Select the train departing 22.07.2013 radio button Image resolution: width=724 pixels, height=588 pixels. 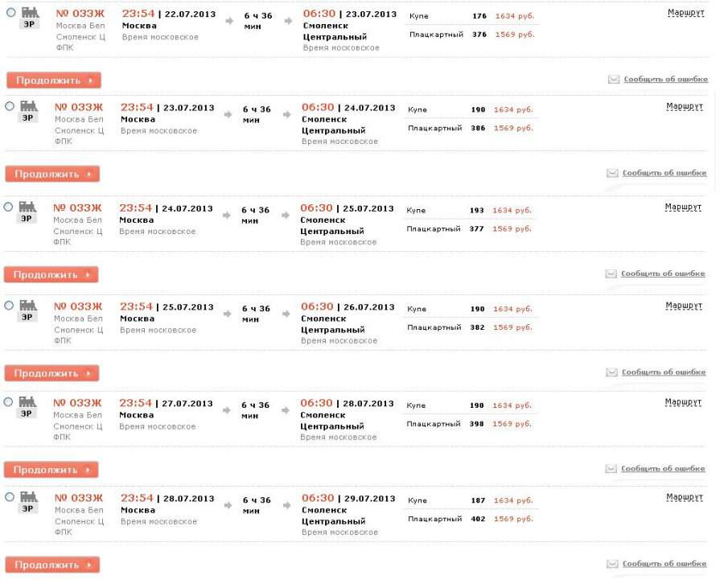[10, 12]
